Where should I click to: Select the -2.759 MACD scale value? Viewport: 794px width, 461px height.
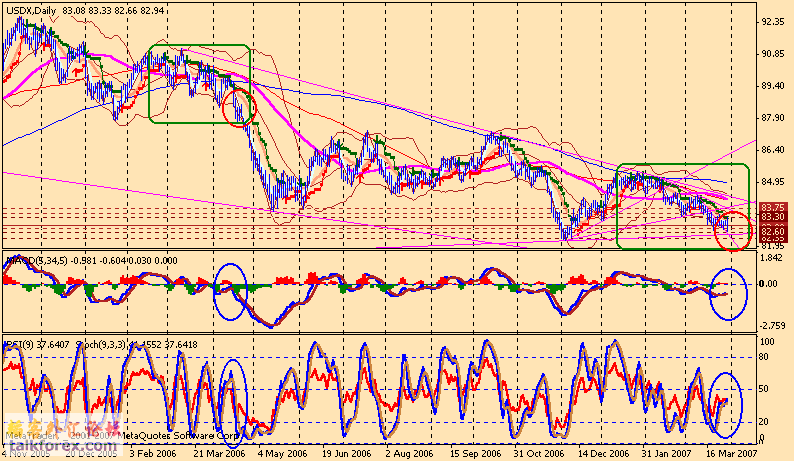(x=772, y=325)
